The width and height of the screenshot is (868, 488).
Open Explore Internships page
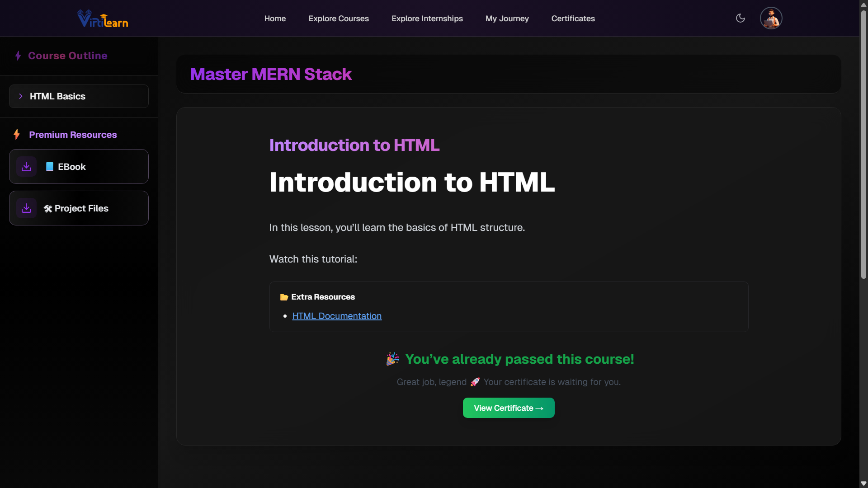pos(427,19)
